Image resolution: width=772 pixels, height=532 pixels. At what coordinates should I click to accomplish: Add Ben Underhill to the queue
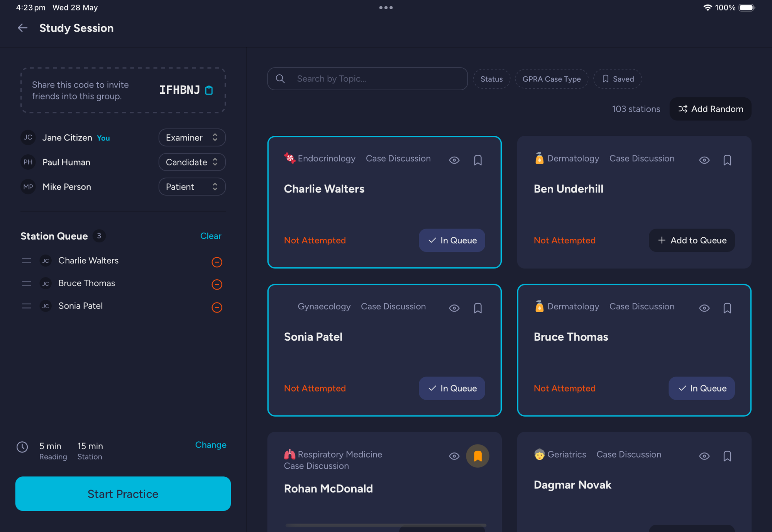tap(692, 240)
